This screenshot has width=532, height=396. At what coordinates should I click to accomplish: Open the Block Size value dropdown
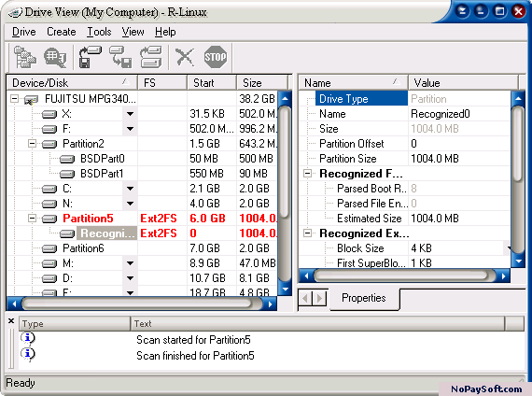click(508, 248)
